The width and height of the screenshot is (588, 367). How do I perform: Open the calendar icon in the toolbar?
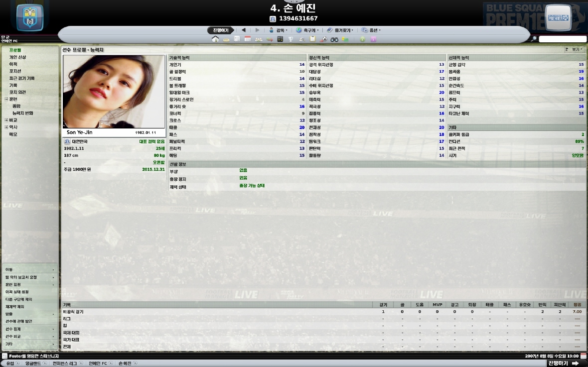247,39
